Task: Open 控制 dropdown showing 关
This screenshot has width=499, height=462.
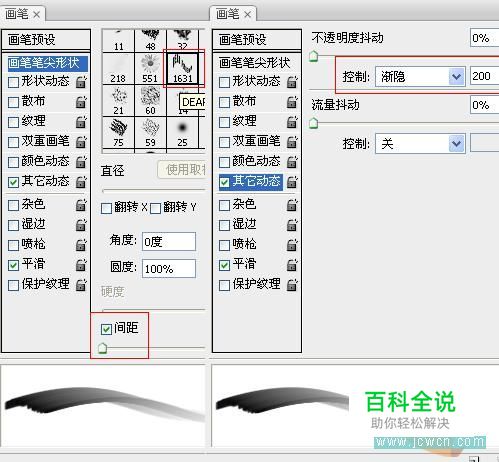Action: point(420,144)
